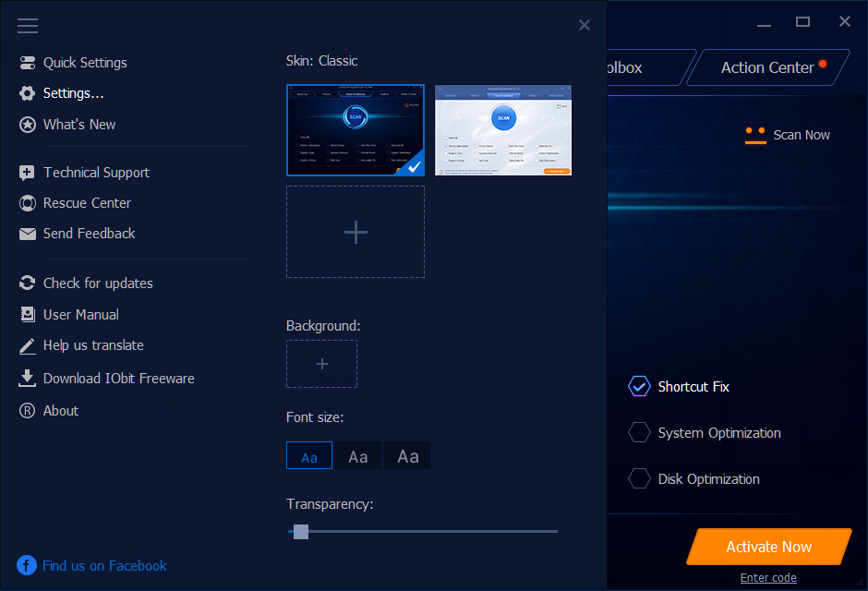Click the Enter code link
This screenshot has height=591, width=868.
point(768,578)
